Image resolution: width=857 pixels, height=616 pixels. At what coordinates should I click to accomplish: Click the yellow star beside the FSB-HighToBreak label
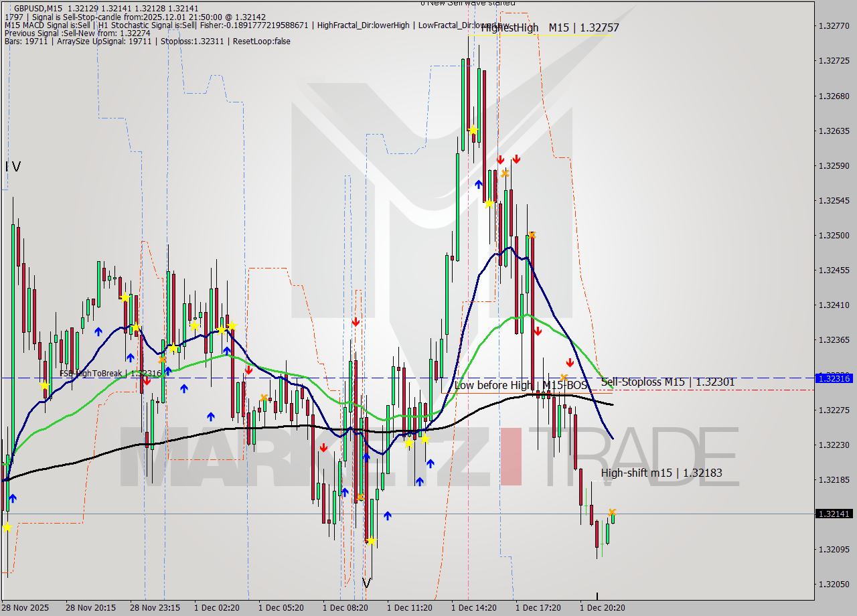tap(44, 386)
